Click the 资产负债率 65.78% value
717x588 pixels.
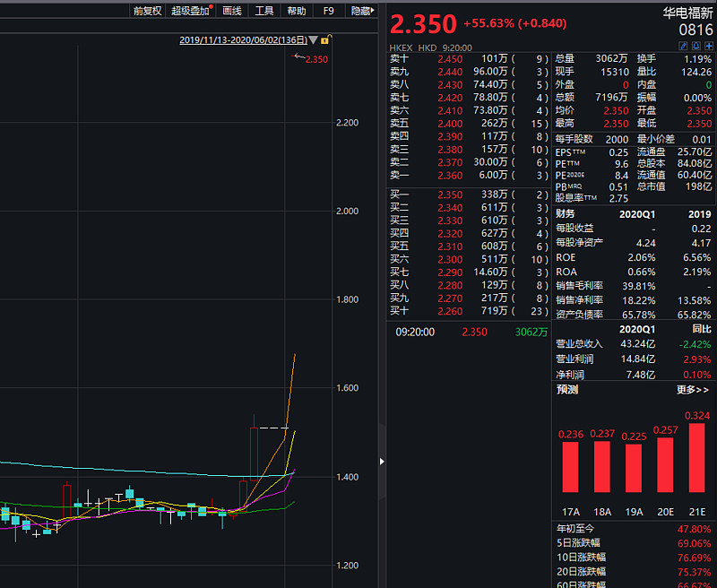click(639, 315)
